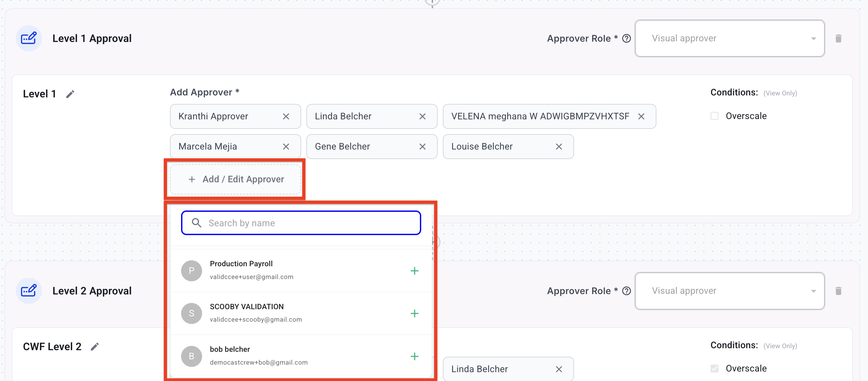Remove Louise Belcher from approvers
868x381 pixels.
click(x=559, y=147)
